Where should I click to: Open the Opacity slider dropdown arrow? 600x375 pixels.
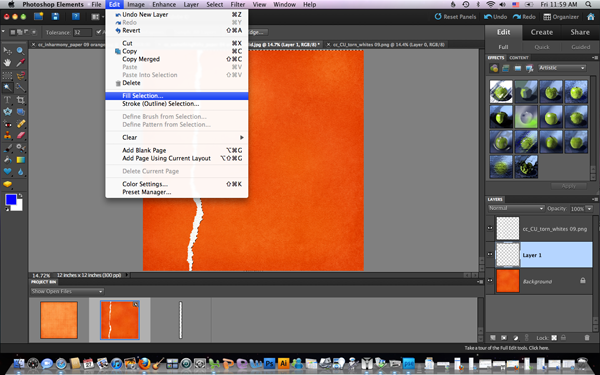[x=589, y=209]
